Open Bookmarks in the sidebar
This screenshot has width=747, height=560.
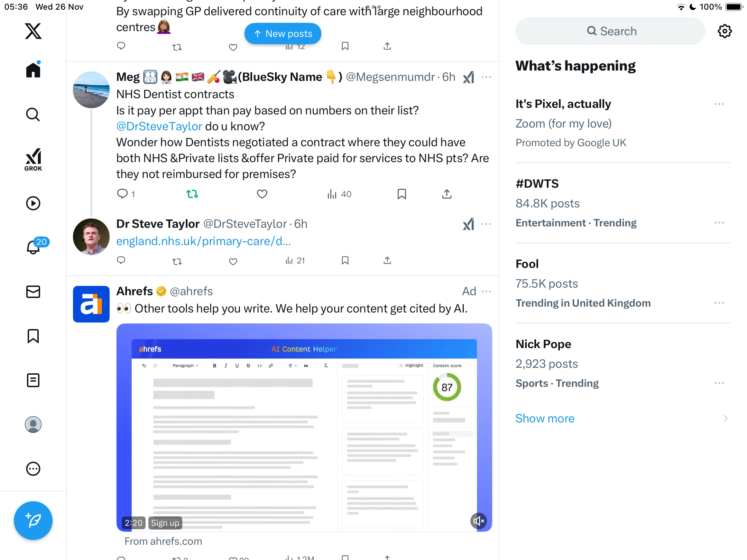coord(33,336)
